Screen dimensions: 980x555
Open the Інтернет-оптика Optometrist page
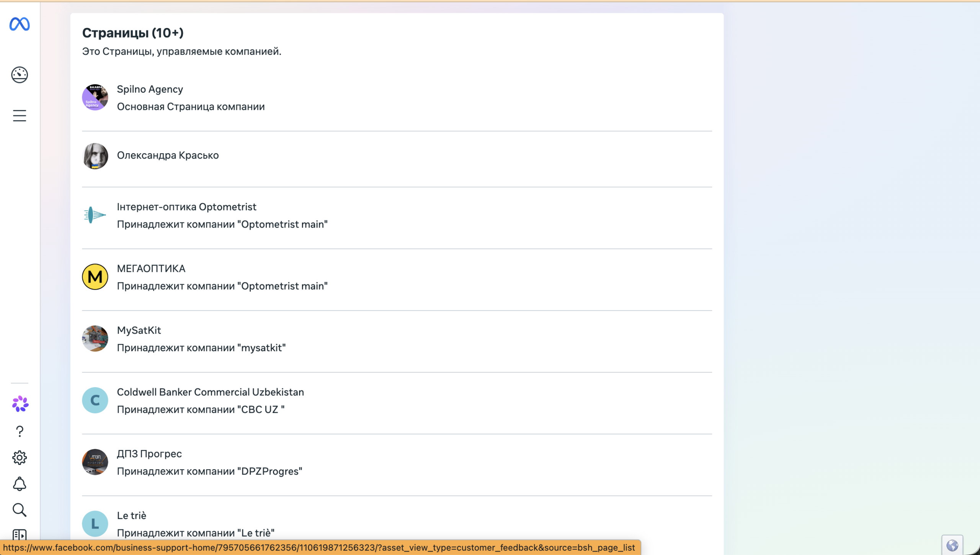186,207
